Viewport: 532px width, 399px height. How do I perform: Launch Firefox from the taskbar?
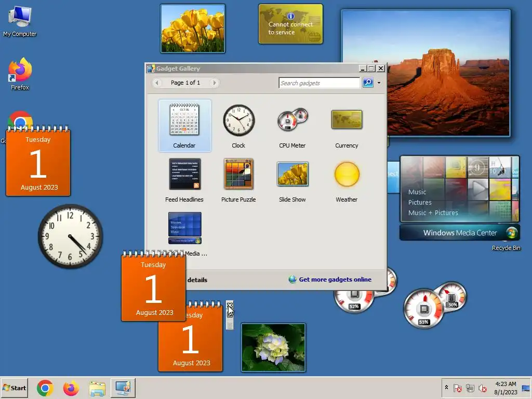71,388
